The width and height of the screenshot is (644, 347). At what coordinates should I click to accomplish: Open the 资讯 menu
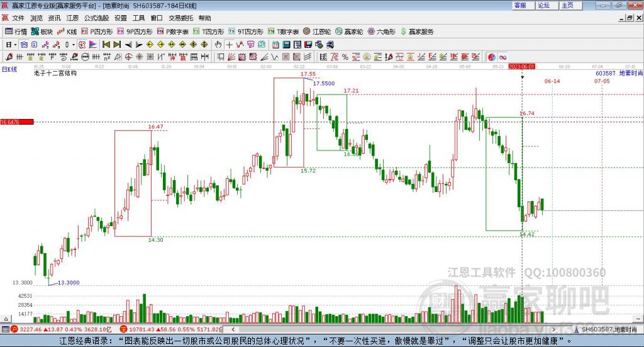[x=54, y=18]
